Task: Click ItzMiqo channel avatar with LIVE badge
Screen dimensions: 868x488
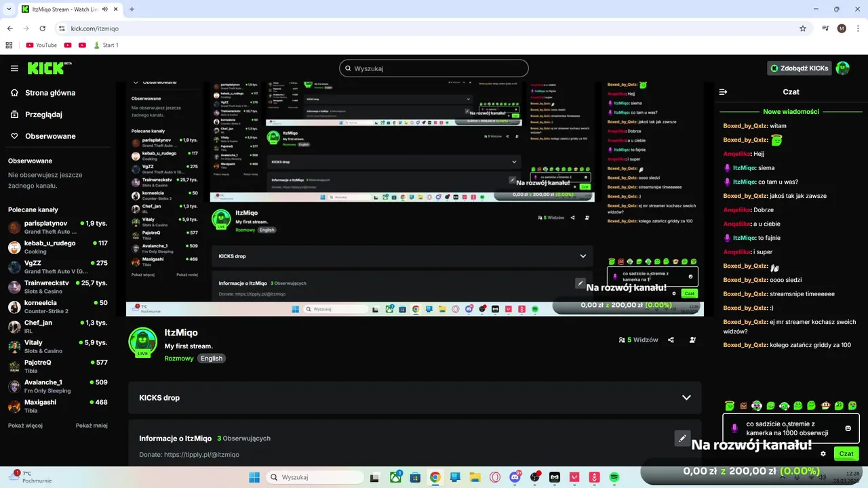Action: [x=142, y=342]
